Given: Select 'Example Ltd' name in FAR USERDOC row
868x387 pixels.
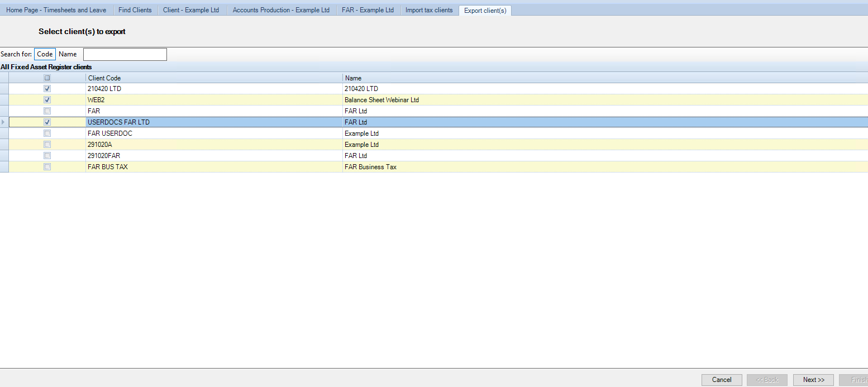Looking at the screenshot, I should pos(361,133).
